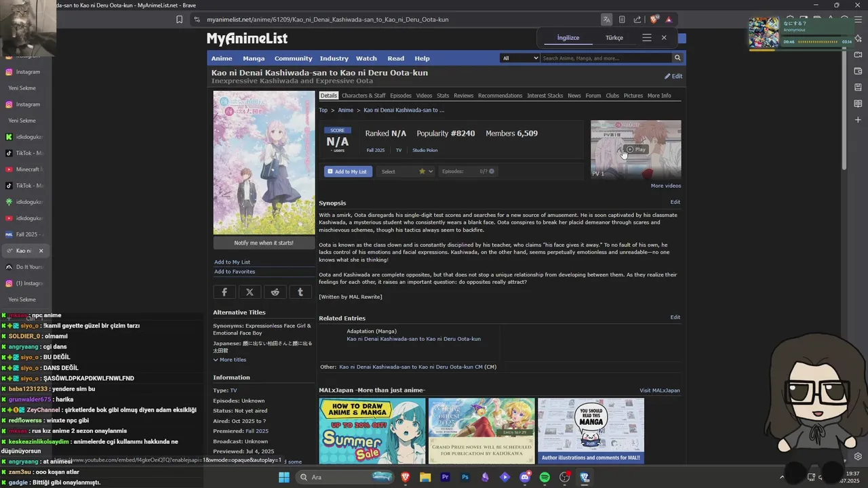The height and width of the screenshot is (488, 868).
Task: Play the PV 1 video thumbnail
Action: 636,150
